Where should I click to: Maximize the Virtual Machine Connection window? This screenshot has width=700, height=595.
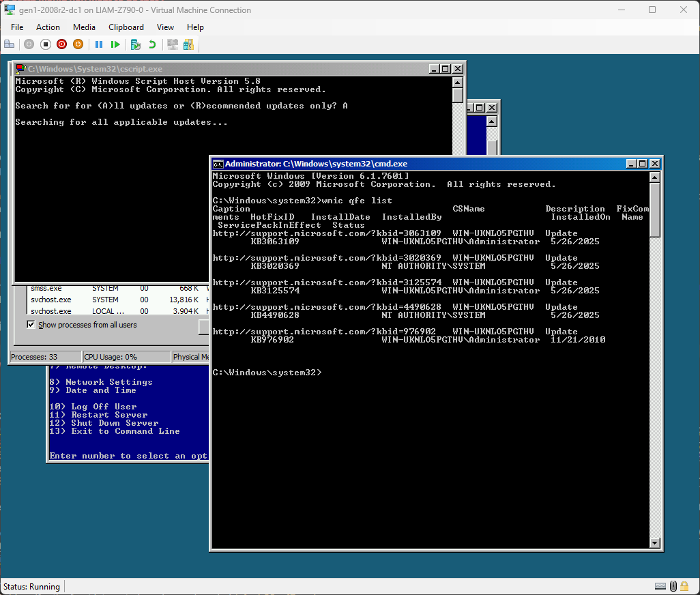pyautogui.click(x=652, y=10)
